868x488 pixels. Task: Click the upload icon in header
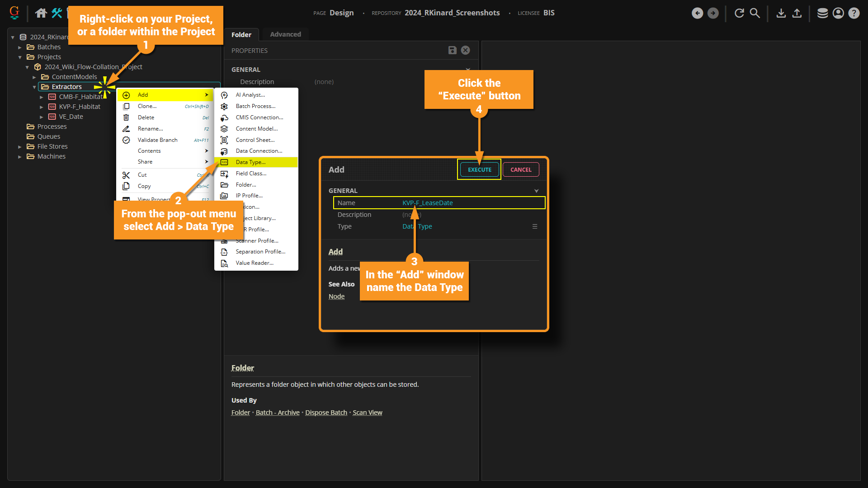tap(797, 13)
